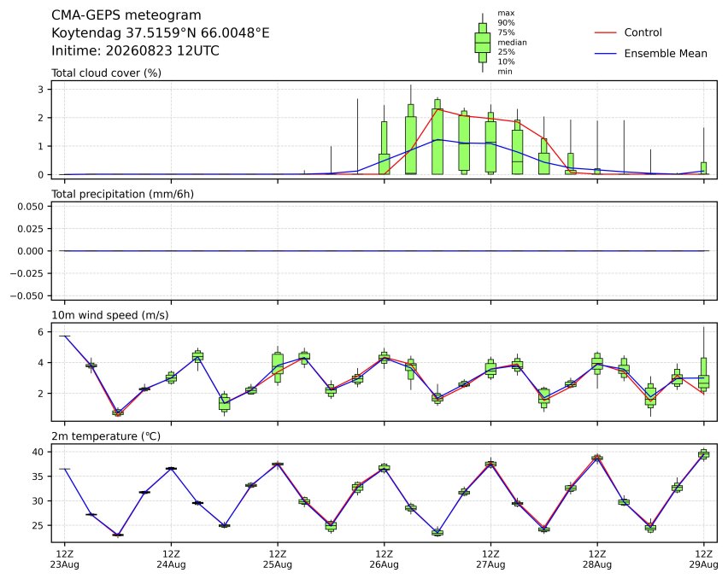This screenshot has width=728, height=579.
Task: Click the Initime 20260823 12UTC text
Action: point(135,50)
